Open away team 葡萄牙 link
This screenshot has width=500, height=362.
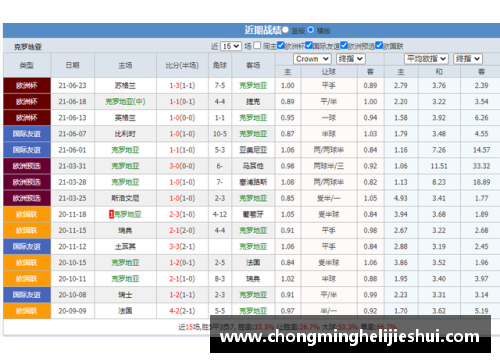253,214
